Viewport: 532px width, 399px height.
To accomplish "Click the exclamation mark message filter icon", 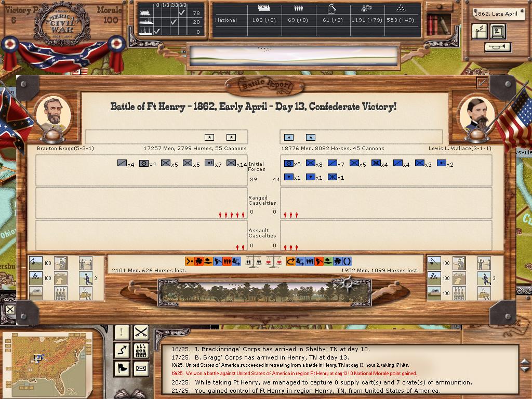I will click(122, 332).
